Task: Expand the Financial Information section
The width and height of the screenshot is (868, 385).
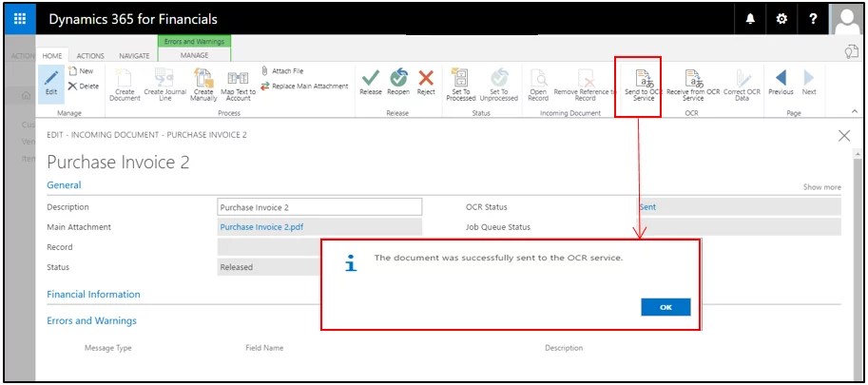Action: 93,295
